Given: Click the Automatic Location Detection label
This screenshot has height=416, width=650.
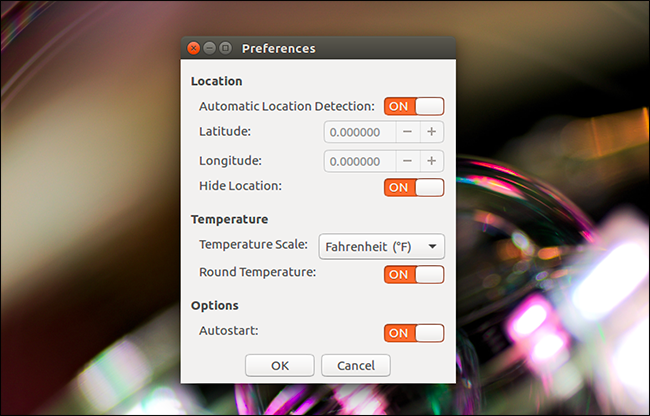Looking at the screenshot, I should coord(286,106).
